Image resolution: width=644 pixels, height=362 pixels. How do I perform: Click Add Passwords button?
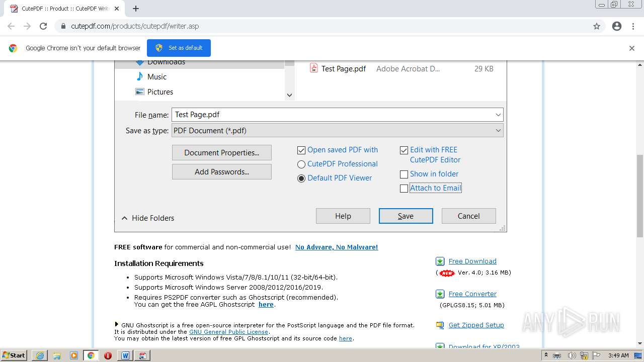[x=222, y=172]
